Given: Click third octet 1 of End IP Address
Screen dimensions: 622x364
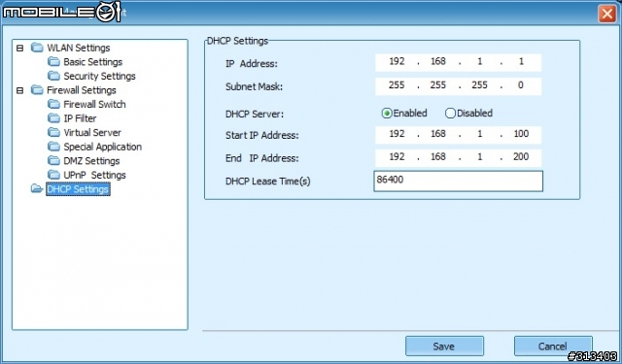Looking at the screenshot, I should click(479, 157).
